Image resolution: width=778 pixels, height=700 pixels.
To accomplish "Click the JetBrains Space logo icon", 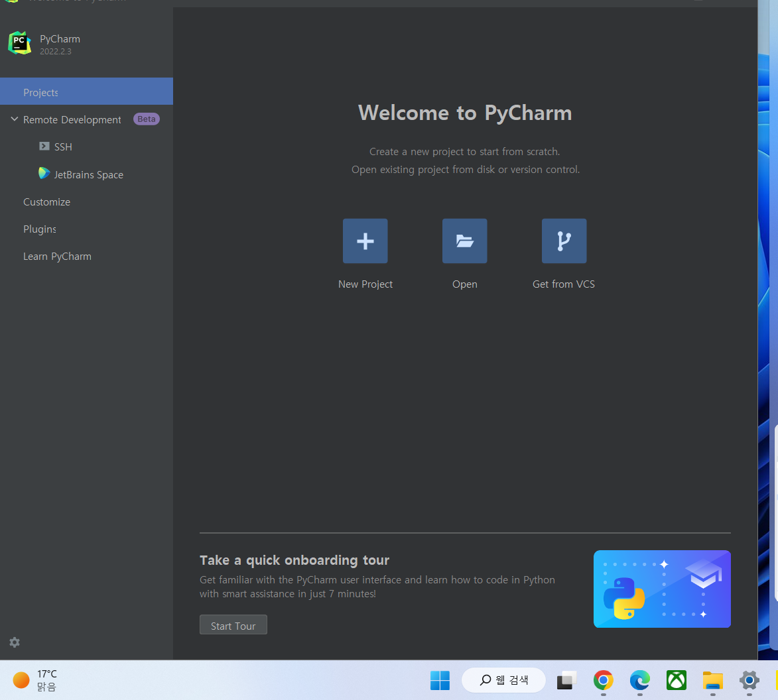I will click(44, 173).
